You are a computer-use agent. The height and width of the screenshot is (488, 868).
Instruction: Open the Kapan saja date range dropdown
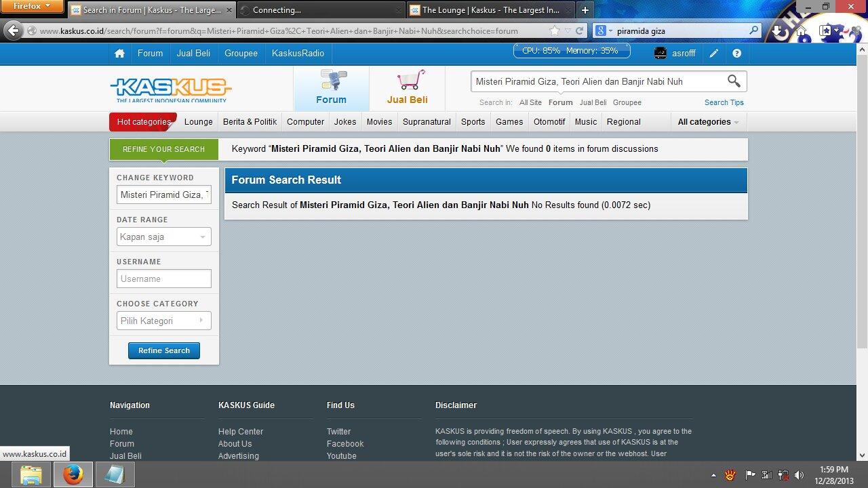[163, 237]
